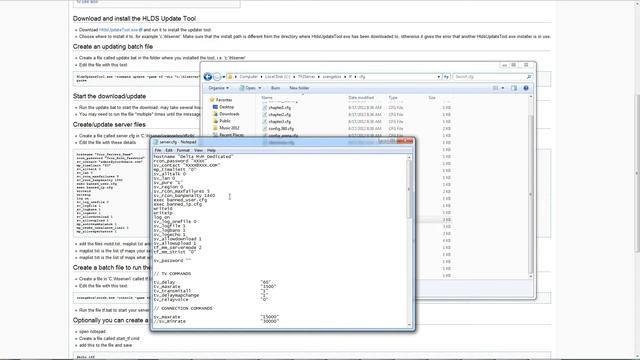Click New folder in the Explorer toolbar
Viewport: 640px width, 360px height.
pos(299,88)
